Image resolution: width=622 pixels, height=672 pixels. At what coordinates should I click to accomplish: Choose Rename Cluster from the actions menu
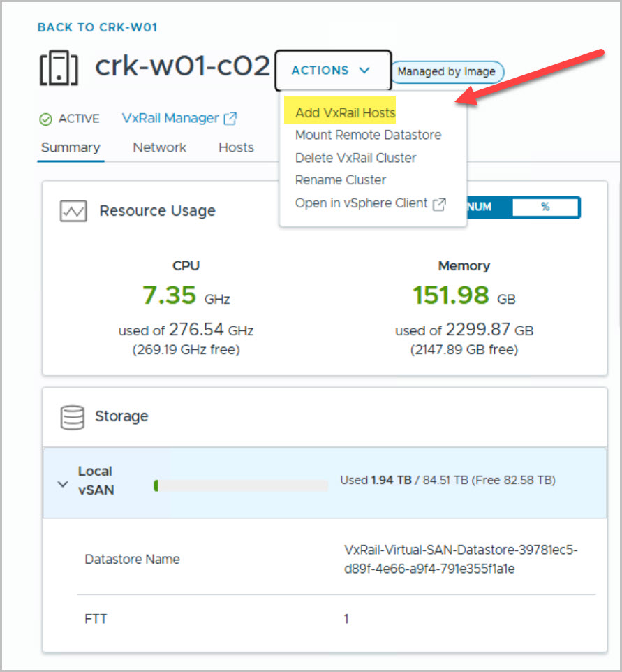[341, 180]
